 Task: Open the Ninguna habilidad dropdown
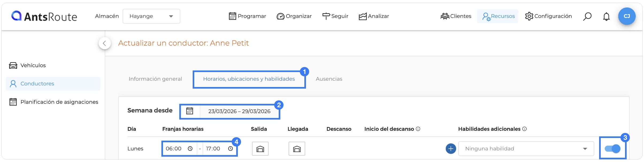coord(526,149)
